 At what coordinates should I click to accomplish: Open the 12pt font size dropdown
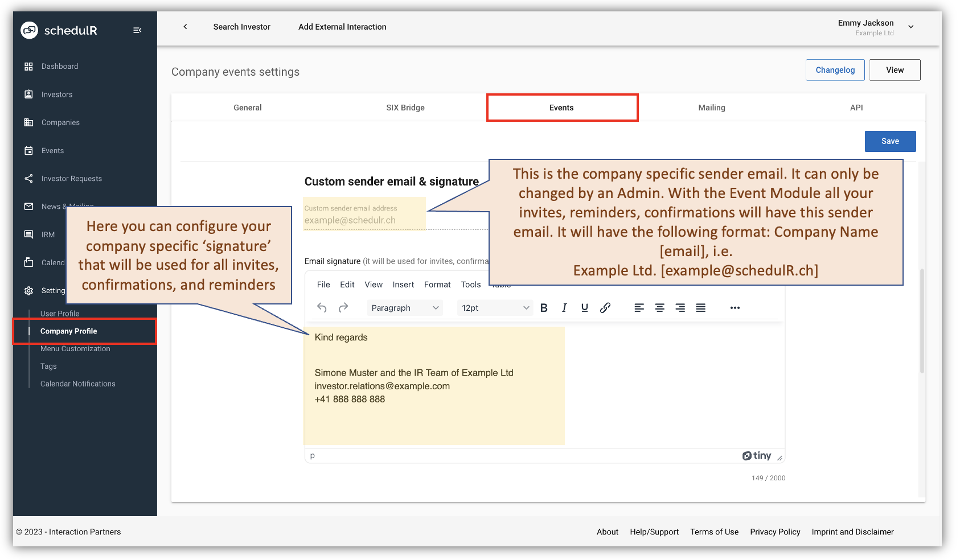tap(494, 307)
